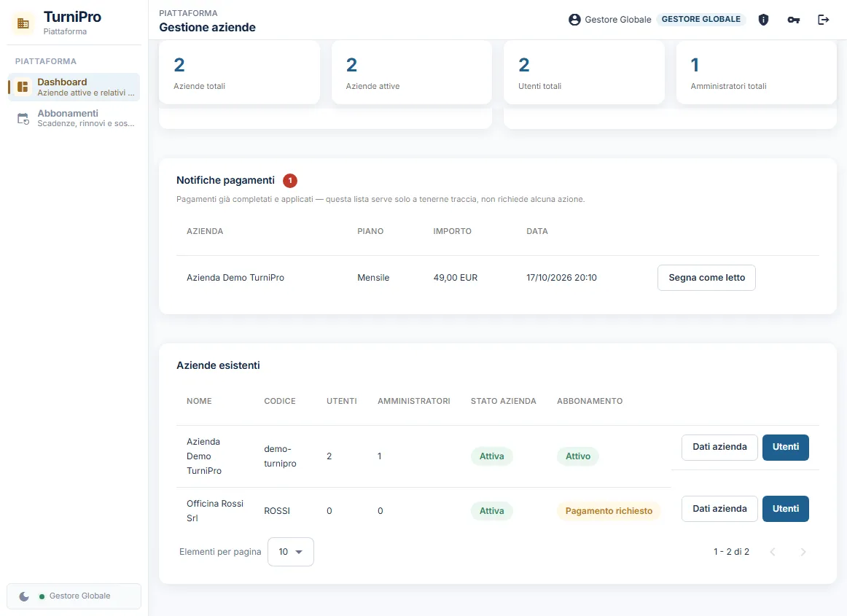Screen dimensions: 847x616
Task: Open Abbonamenti in the sidebar menu
Action: (x=74, y=118)
